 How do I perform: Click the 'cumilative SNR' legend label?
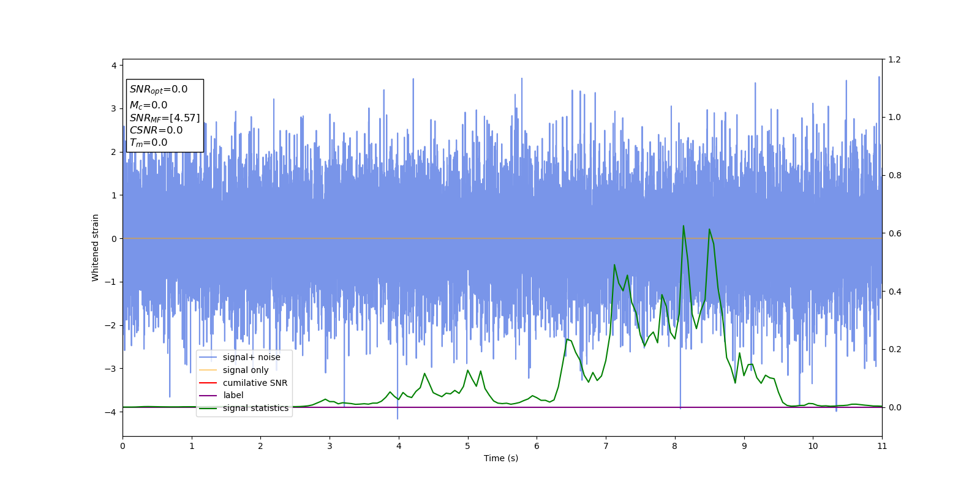255,383
